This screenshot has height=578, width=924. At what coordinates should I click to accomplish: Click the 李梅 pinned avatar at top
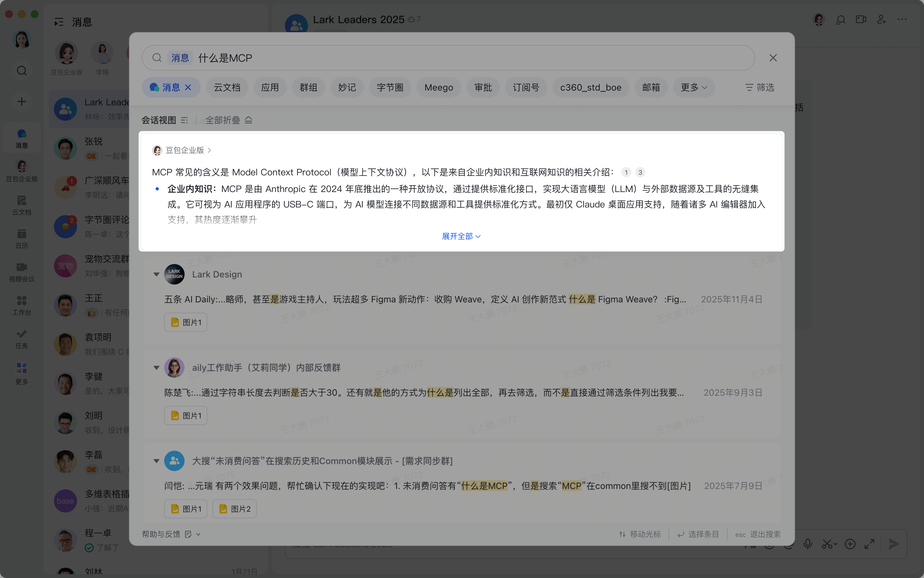pos(102,53)
